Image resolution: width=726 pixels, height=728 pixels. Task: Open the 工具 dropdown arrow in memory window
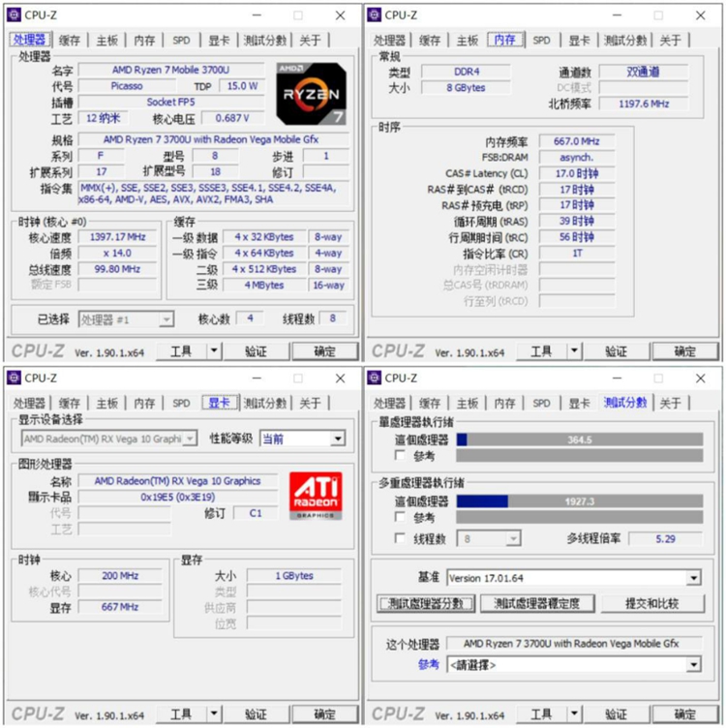click(x=574, y=351)
